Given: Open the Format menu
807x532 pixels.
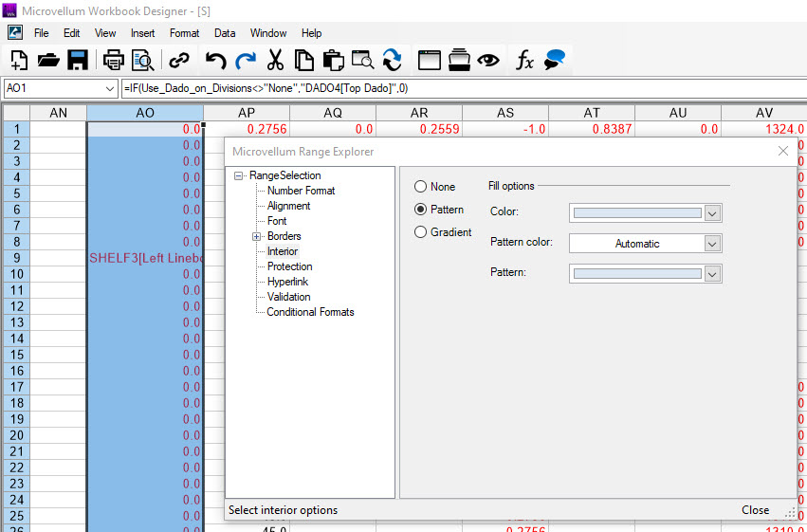Looking at the screenshot, I should [x=185, y=33].
